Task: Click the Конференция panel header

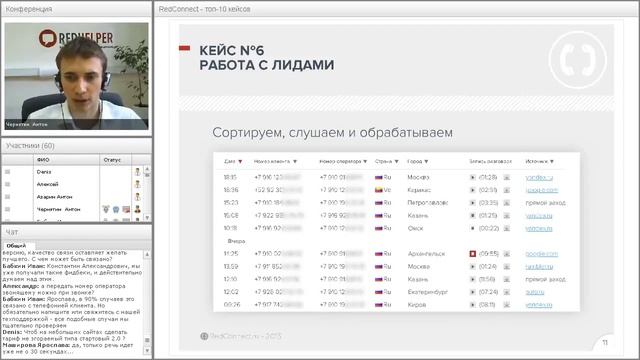Action: pos(77,9)
